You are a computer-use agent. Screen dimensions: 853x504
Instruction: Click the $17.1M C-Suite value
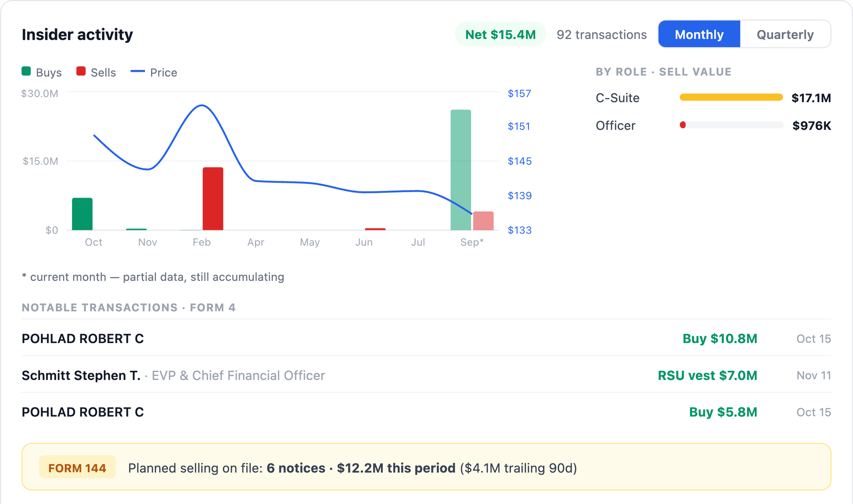tap(811, 98)
